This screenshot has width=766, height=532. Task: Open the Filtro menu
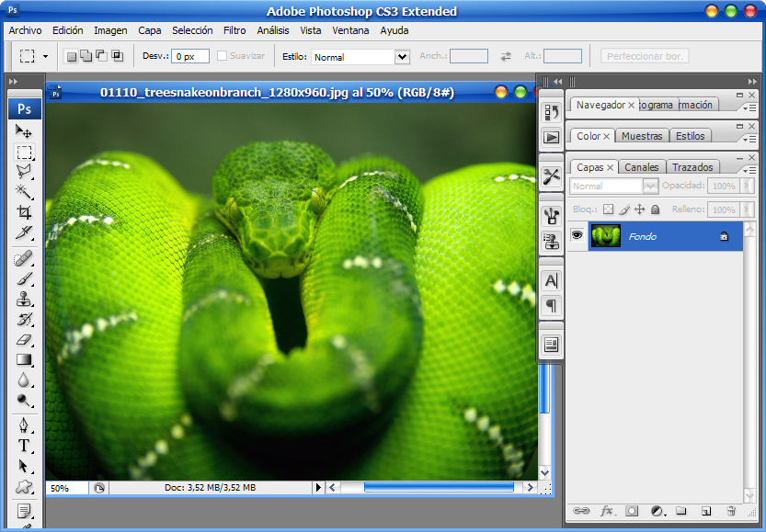[234, 30]
